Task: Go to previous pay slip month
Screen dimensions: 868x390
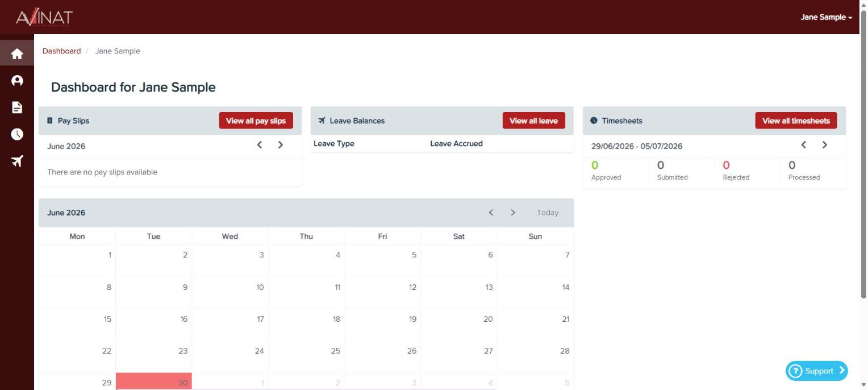Action: pyautogui.click(x=260, y=145)
